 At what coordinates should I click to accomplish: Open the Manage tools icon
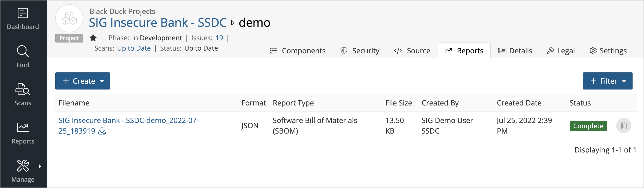(x=23, y=166)
